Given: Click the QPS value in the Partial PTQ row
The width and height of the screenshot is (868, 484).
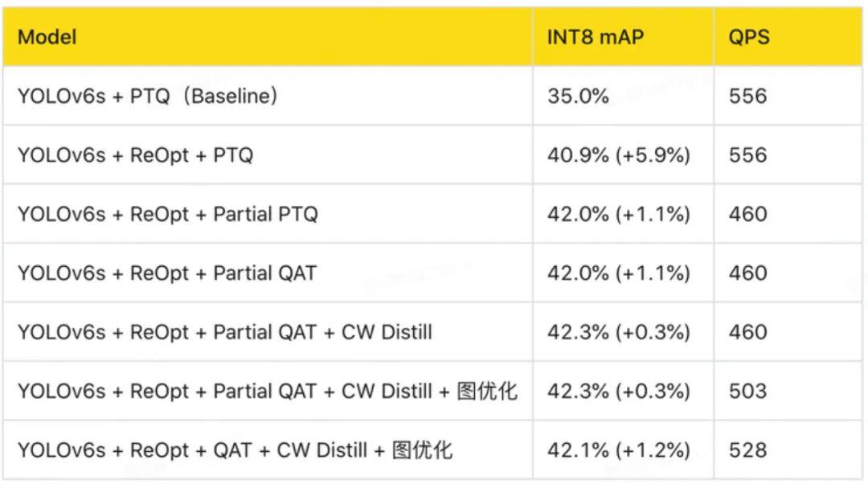Looking at the screenshot, I should 747,215.
